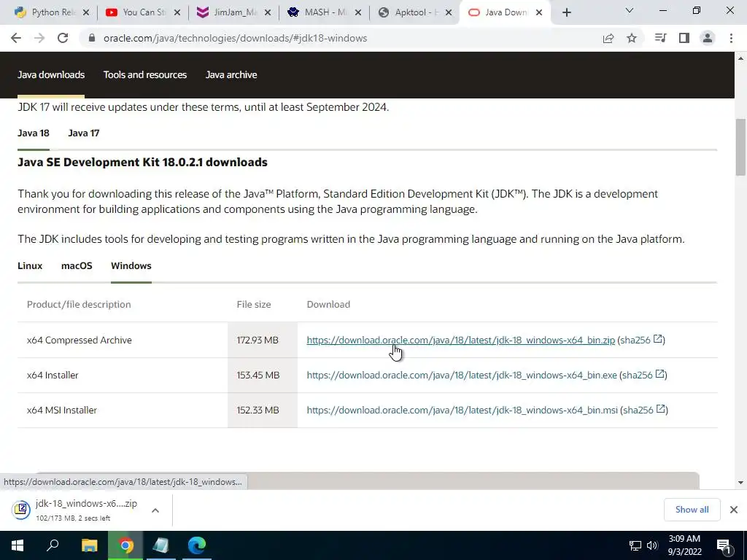Bookmark this page with the star

click(632, 38)
